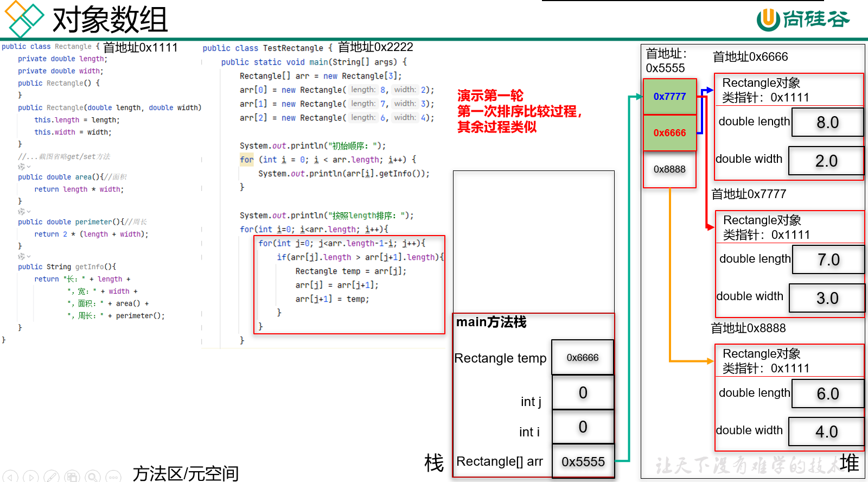Click the arr[2] = new Rectangle code line

point(337,118)
